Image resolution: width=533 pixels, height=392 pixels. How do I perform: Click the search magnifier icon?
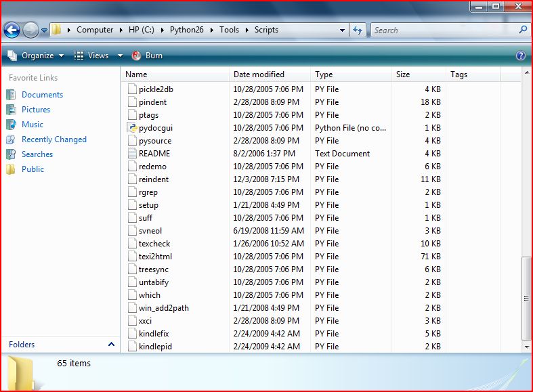coord(523,30)
